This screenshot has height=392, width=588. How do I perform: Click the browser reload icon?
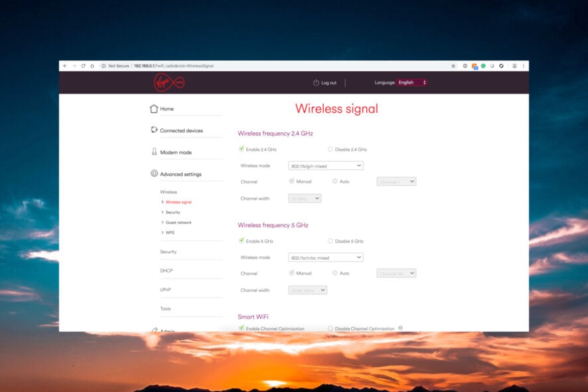pyautogui.click(x=82, y=66)
